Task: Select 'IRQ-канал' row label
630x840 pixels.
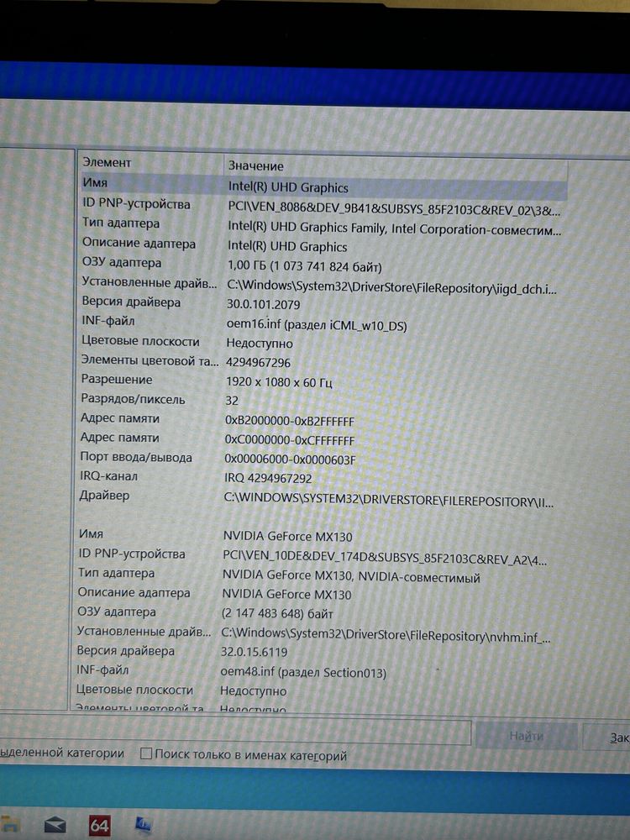Action: point(108,476)
